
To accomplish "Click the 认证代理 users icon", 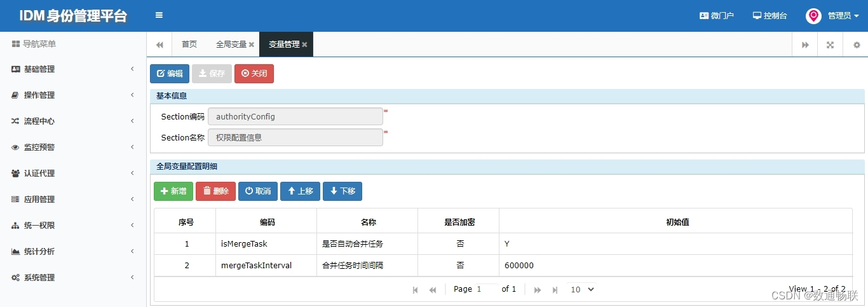I will [x=16, y=174].
